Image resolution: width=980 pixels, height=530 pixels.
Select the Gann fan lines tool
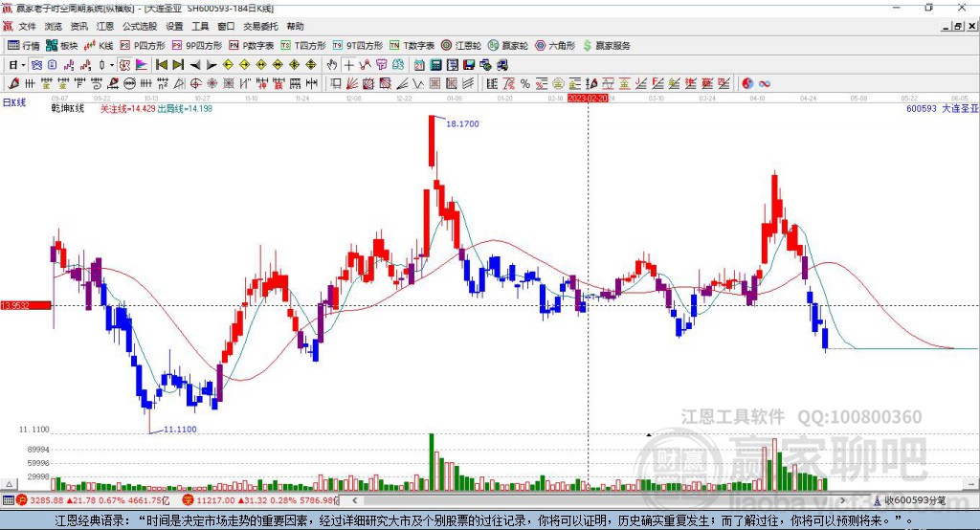pos(352,83)
